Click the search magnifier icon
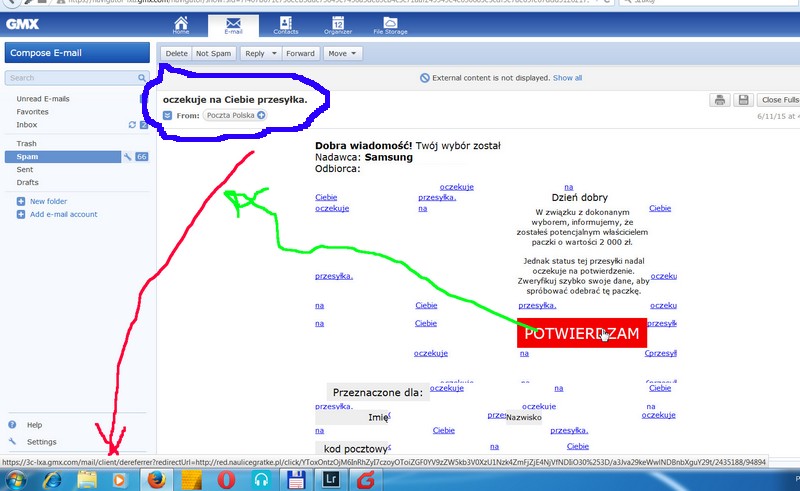800x491 pixels. [142, 78]
